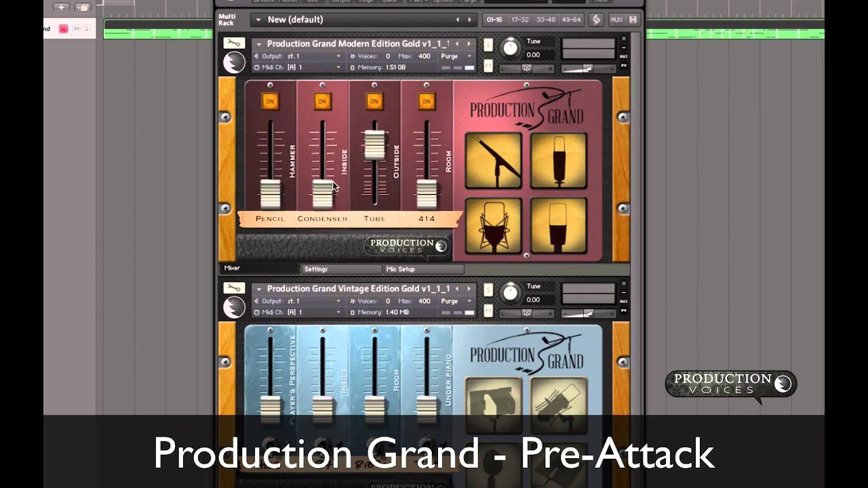The width and height of the screenshot is (868, 488).
Task: Open wrench edit mode for Modern Edition instrument
Action: 234,44
